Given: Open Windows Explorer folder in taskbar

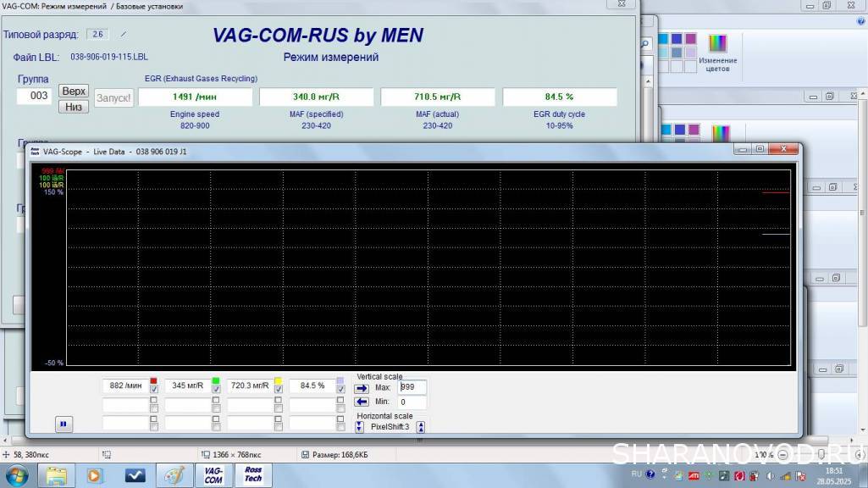Looking at the screenshot, I should [56, 475].
